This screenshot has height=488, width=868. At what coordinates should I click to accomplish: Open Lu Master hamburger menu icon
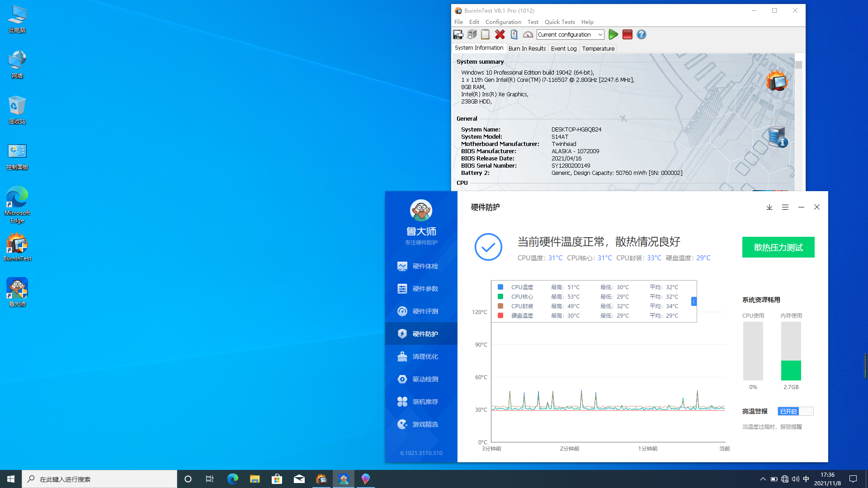point(785,207)
